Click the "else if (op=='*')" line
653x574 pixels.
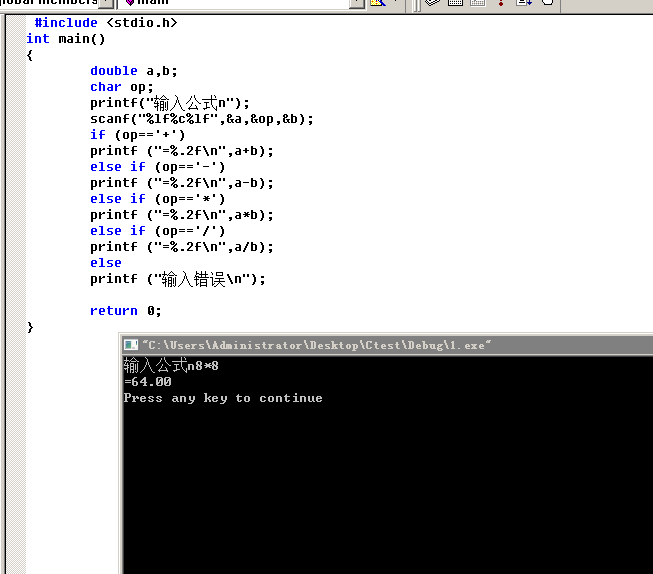click(x=157, y=199)
